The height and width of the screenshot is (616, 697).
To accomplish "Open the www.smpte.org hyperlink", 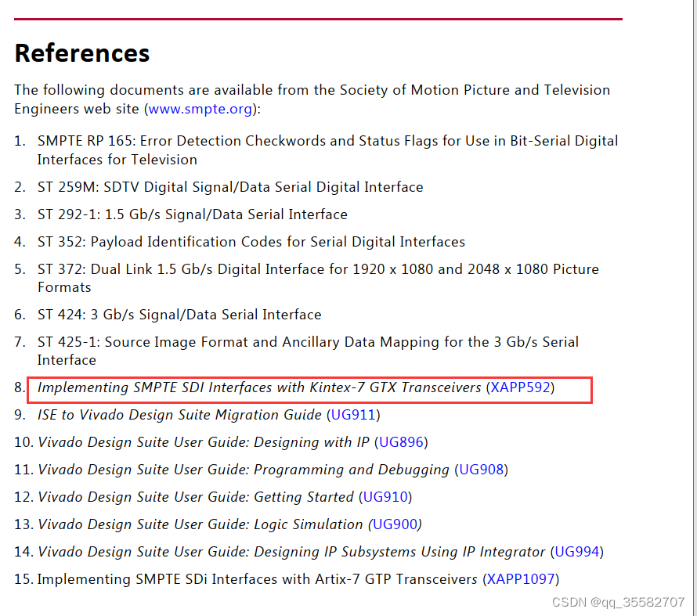I will pos(200,109).
